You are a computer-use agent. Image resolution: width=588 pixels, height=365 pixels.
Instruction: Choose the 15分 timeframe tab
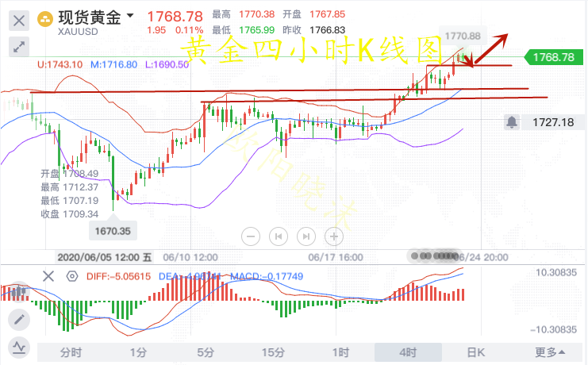273,352
